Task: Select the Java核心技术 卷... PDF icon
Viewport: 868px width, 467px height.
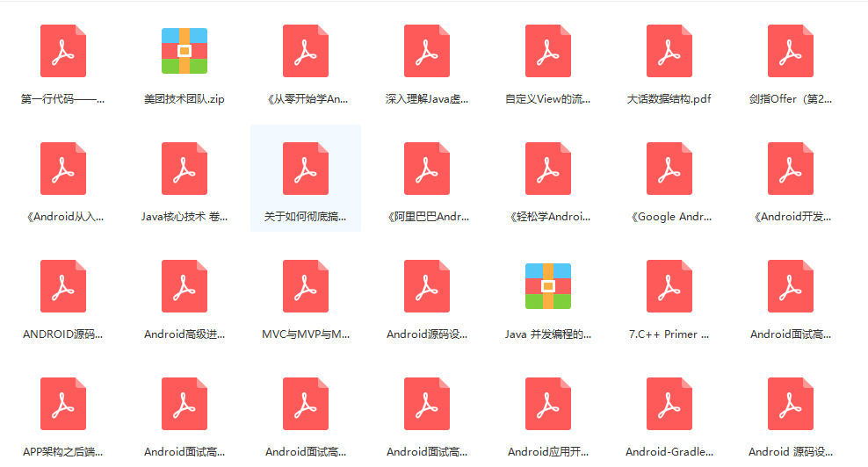Action: click(x=184, y=169)
